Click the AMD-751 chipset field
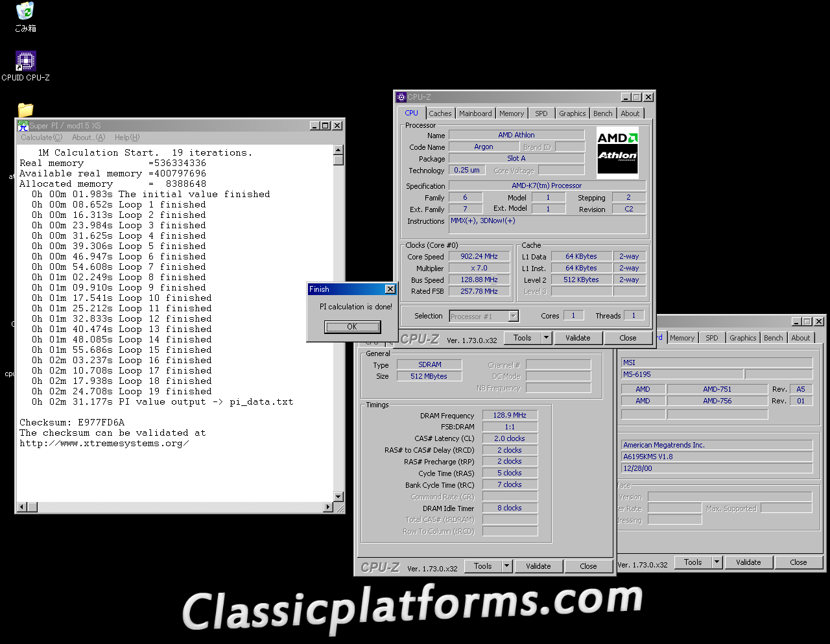 (x=717, y=389)
